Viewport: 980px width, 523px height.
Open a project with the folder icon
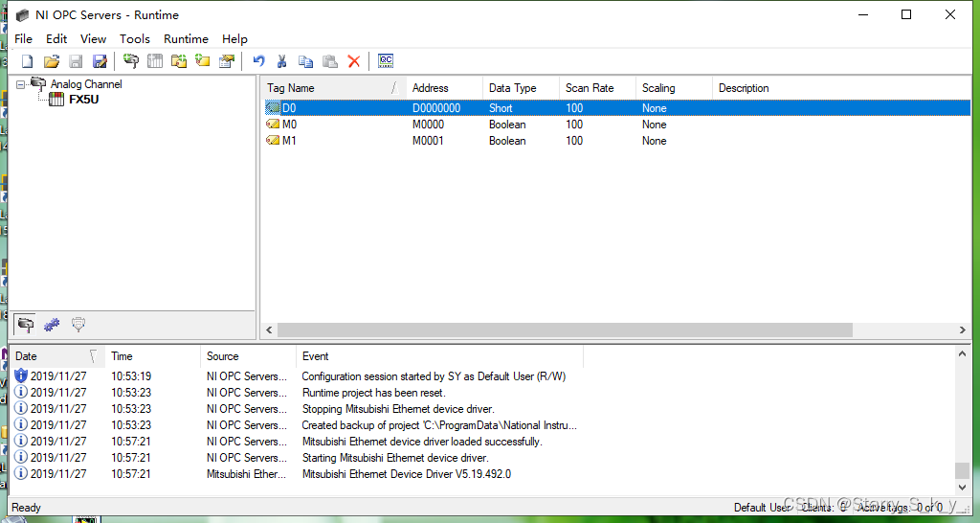52,61
